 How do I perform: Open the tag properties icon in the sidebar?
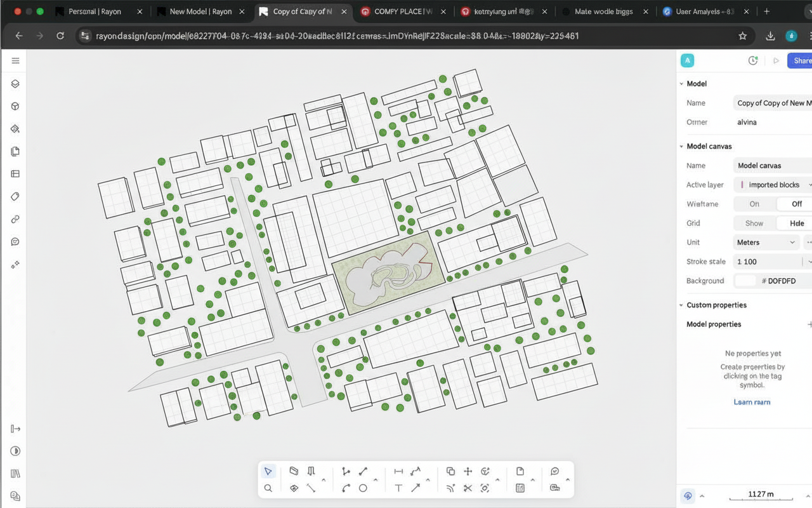tap(15, 197)
